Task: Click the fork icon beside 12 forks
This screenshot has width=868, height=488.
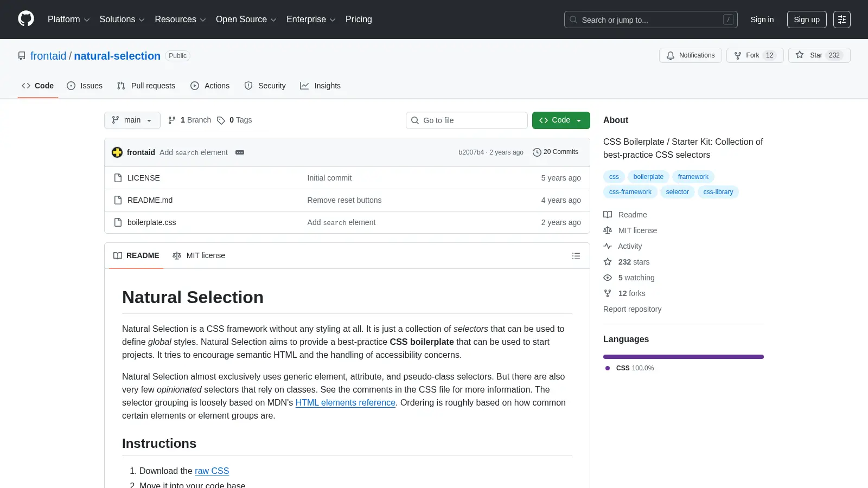Action: point(608,293)
